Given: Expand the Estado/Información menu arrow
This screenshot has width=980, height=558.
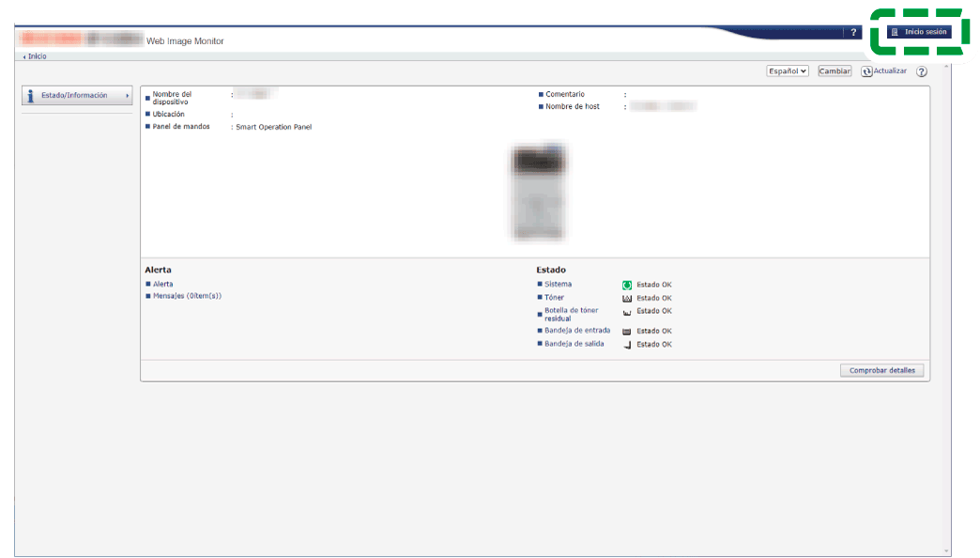Looking at the screenshot, I should (127, 96).
